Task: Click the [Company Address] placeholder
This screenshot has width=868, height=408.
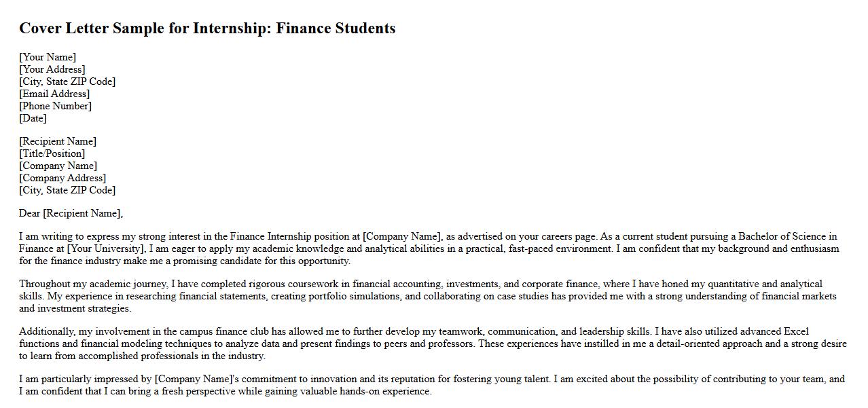Action: pos(62,178)
